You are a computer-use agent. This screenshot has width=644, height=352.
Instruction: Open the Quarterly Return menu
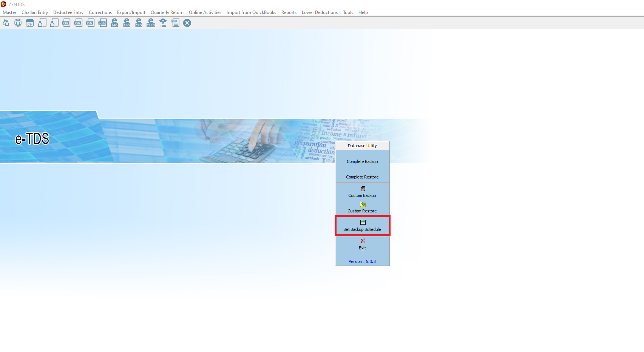coord(167,12)
